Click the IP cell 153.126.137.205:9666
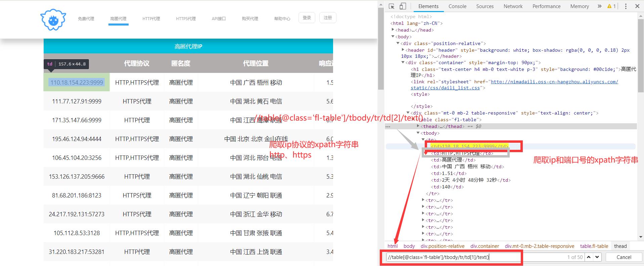The height and width of the screenshot is (266, 644). (x=77, y=176)
